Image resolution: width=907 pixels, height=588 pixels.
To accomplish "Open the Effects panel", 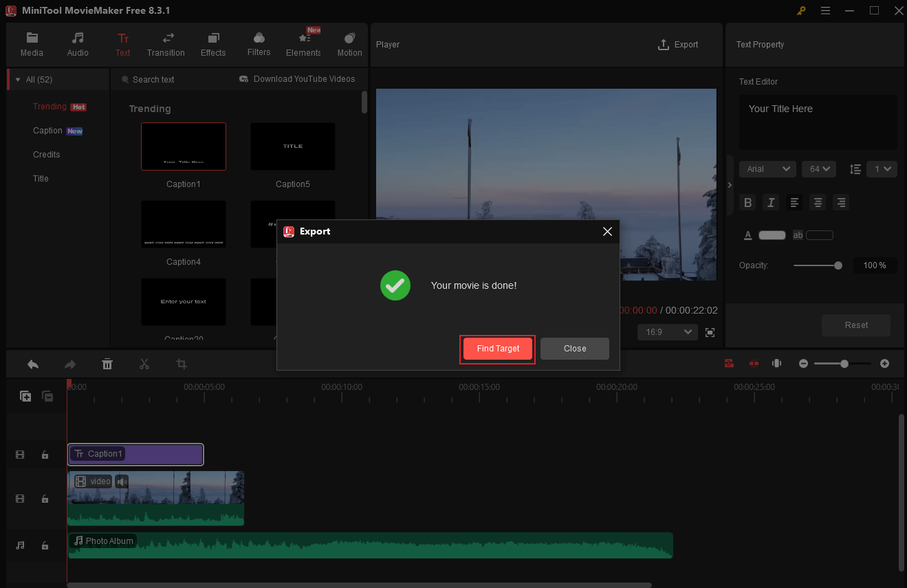I will [213, 43].
